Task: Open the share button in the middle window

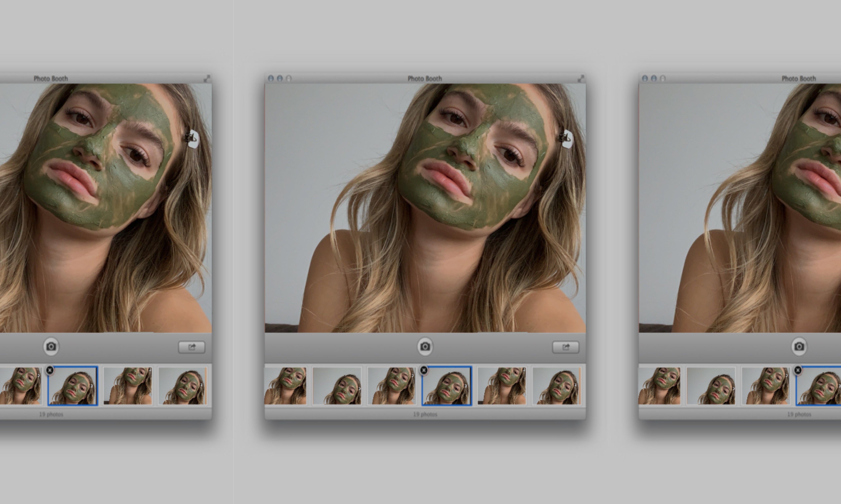Action: pos(566,347)
